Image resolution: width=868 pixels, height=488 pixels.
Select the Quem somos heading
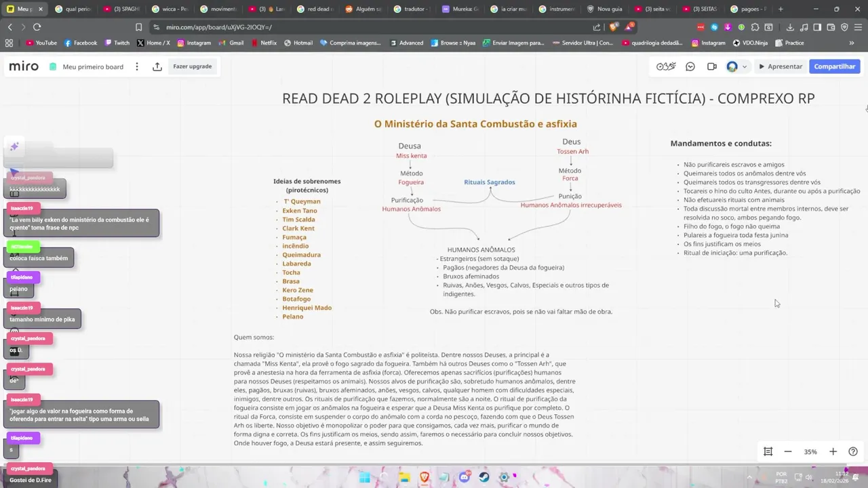(x=254, y=338)
